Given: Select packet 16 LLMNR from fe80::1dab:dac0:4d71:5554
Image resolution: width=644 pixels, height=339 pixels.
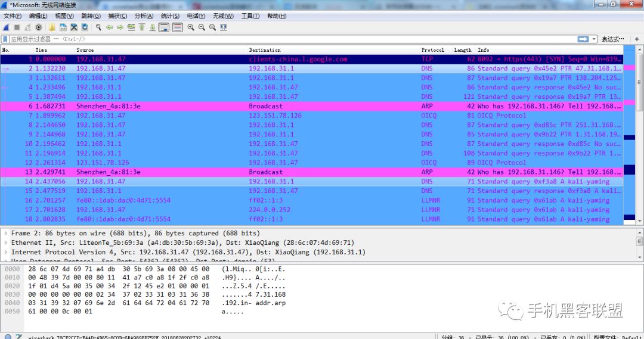Looking at the screenshot, I should point(312,201).
